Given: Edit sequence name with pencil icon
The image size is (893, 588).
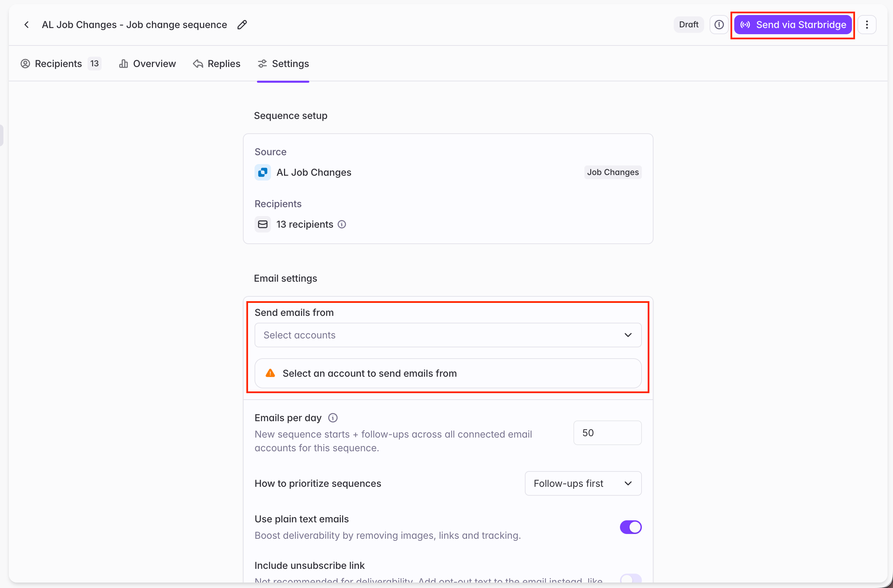Looking at the screenshot, I should coord(242,25).
